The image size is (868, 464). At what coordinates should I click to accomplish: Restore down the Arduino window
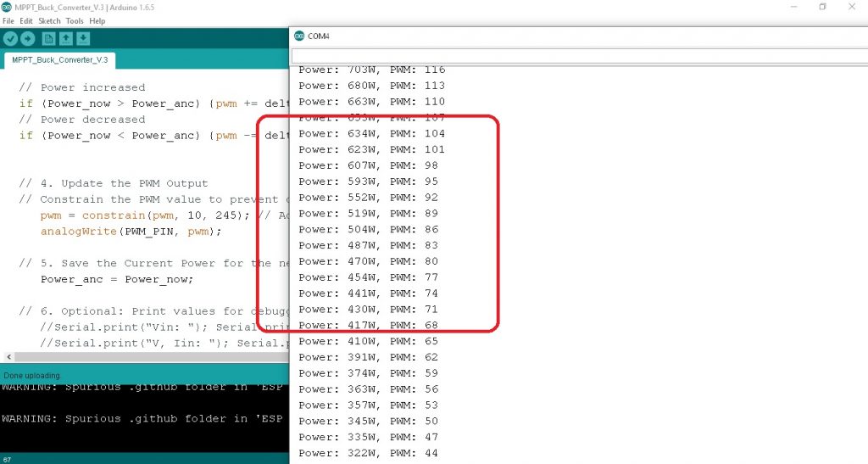[821, 7]
